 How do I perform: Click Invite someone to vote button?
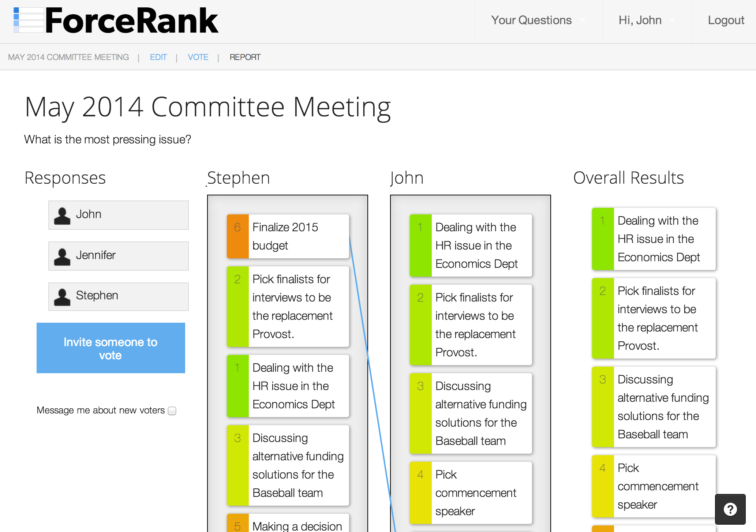coord(111,348)
